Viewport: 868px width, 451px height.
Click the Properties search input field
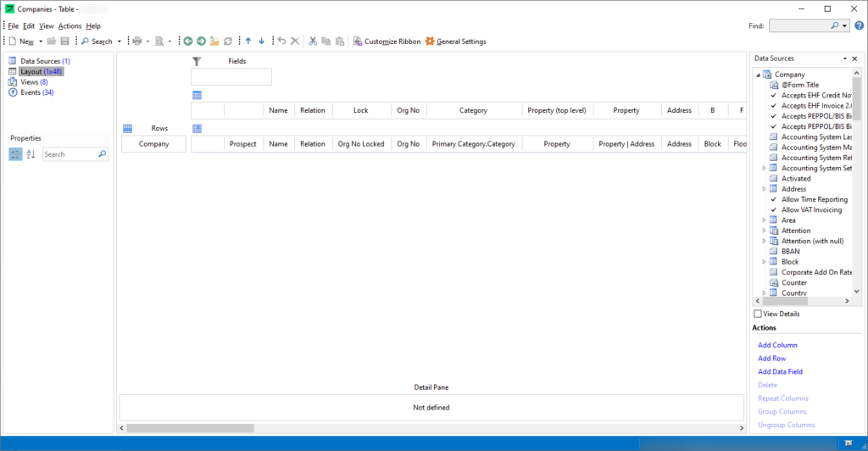(x=70, y=154)
